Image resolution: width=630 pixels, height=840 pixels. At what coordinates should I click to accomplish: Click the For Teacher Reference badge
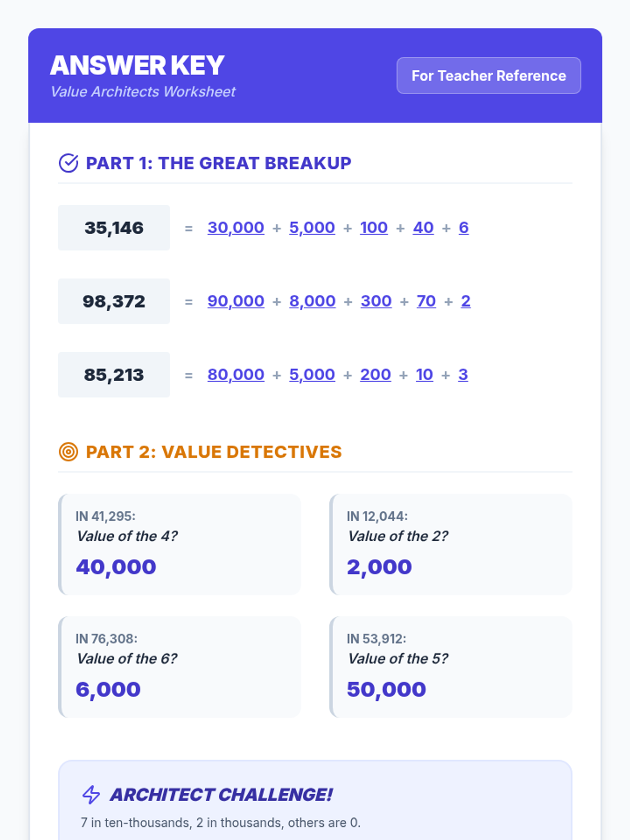tap(489, 76)
